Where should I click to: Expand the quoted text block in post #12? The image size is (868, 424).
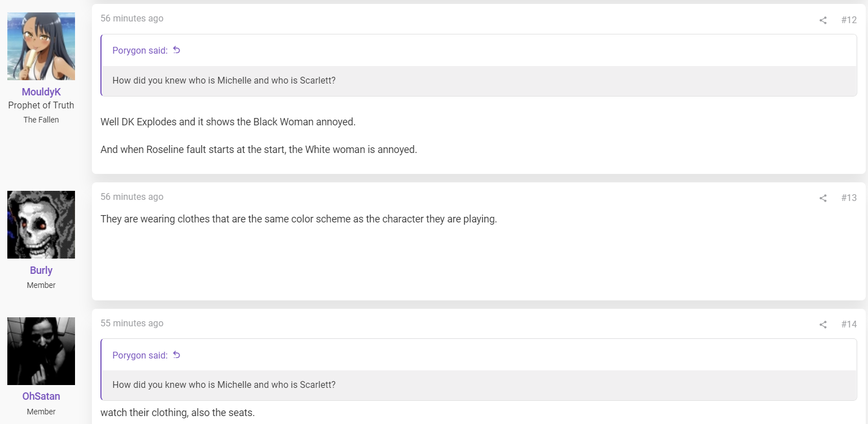(x=479, y=81)
